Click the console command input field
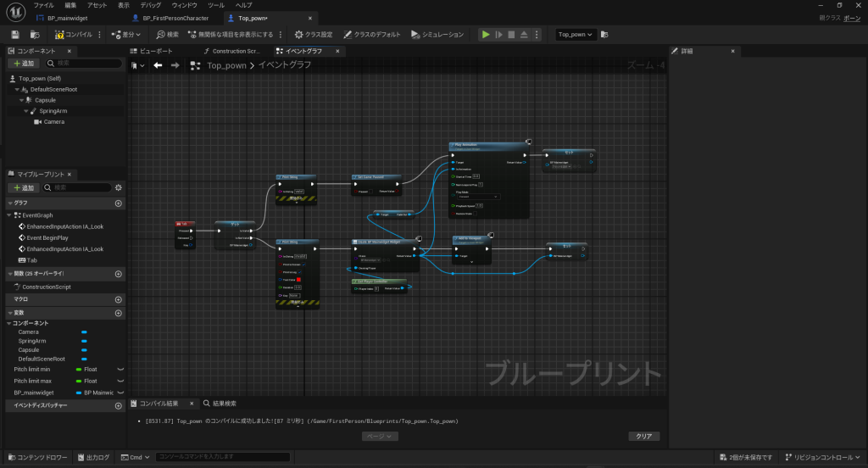868x468 pixels. (x=223, y=458)
